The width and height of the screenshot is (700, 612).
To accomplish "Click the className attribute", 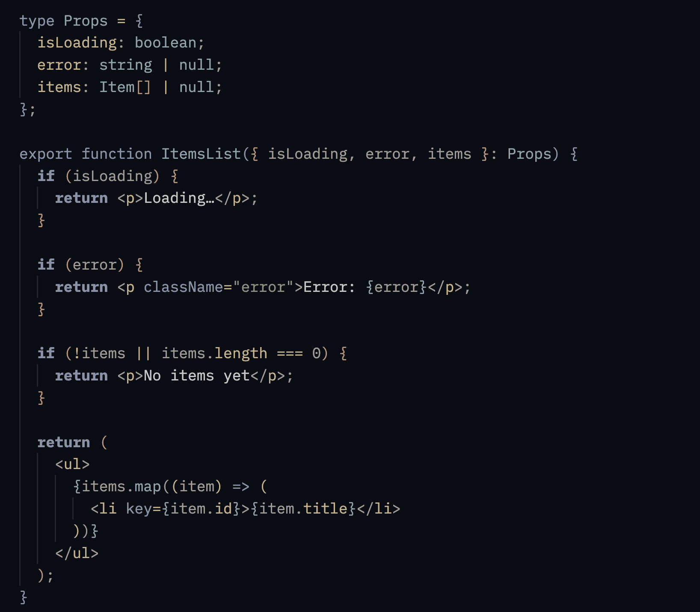I will pos(183,287).
